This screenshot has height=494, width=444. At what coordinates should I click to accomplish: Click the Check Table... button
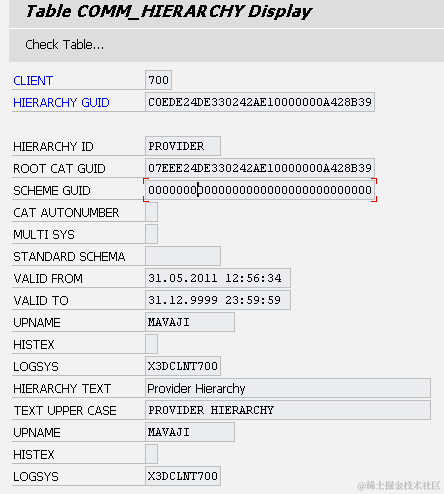pyautogui.click(x=65, y=45)
